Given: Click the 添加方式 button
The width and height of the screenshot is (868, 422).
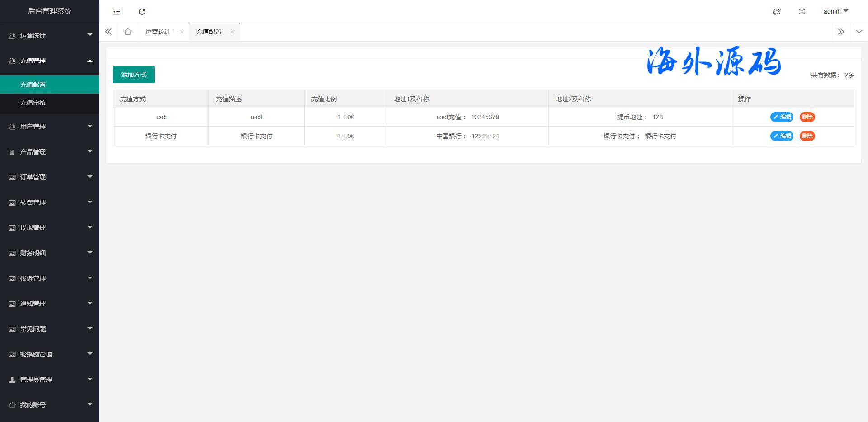Looking at the screenshot, I should pos(134,75).
